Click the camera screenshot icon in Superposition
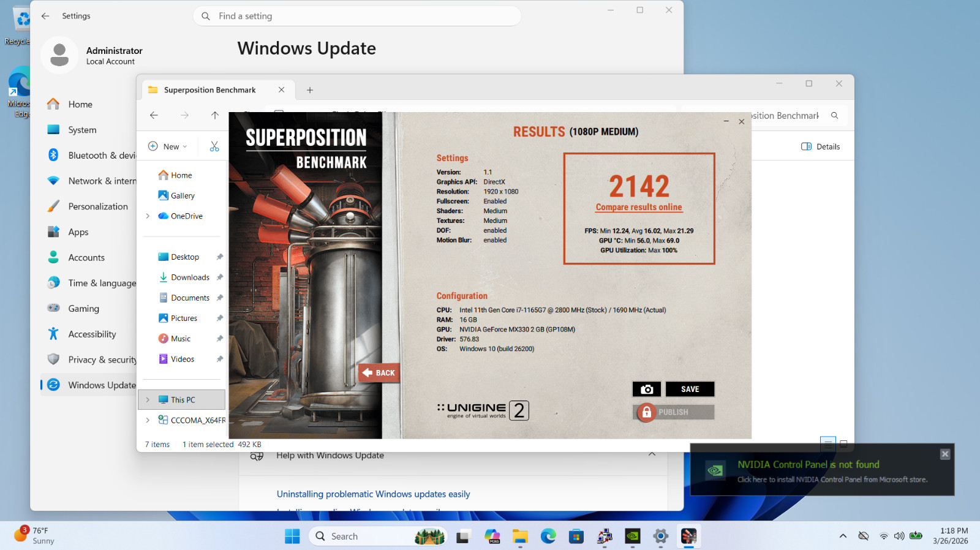Image resolution: width=980 pixels, height=550 pixels. [x=647, y=389]
